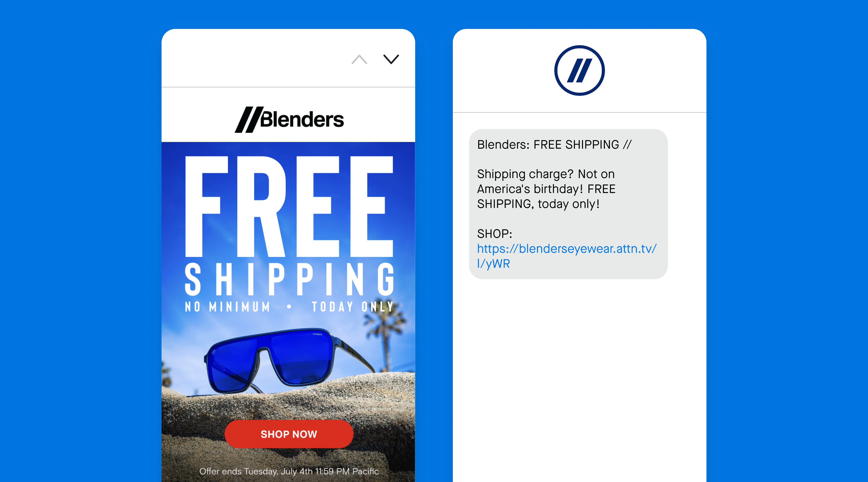Click the gray SMS message bubble
Screen dimensions: 868x482
568,204
